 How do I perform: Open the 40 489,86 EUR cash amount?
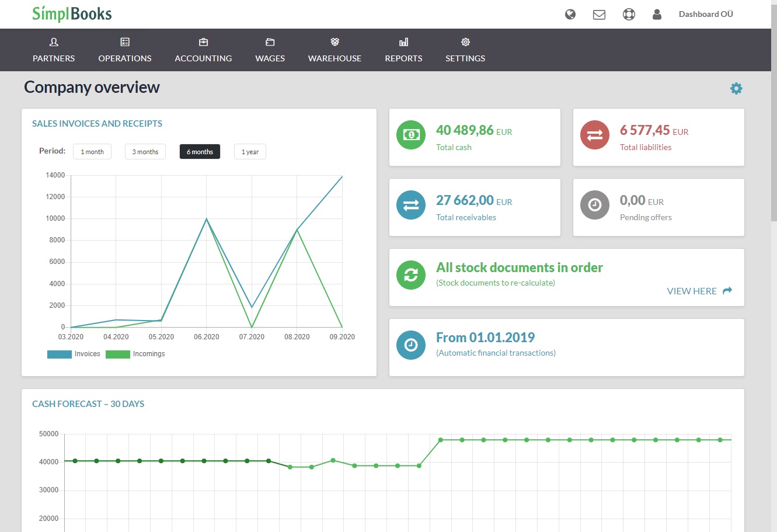(474, 130)
